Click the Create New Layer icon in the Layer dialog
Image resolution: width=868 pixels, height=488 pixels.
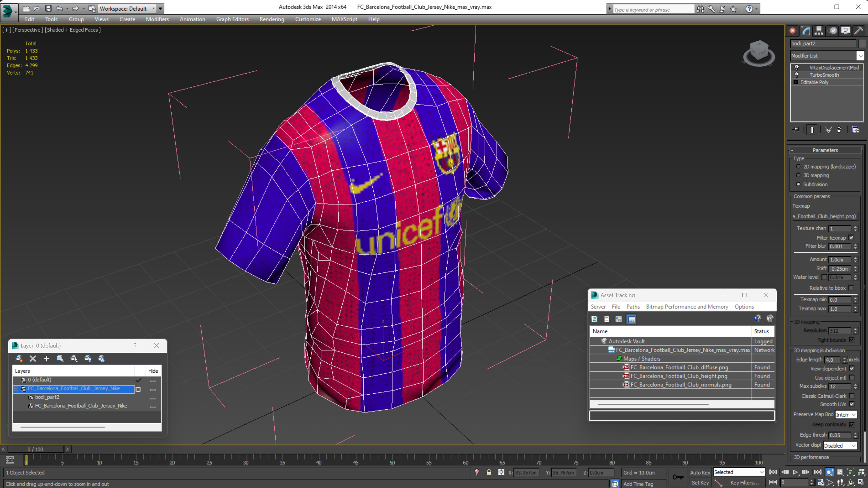[19, 359]
